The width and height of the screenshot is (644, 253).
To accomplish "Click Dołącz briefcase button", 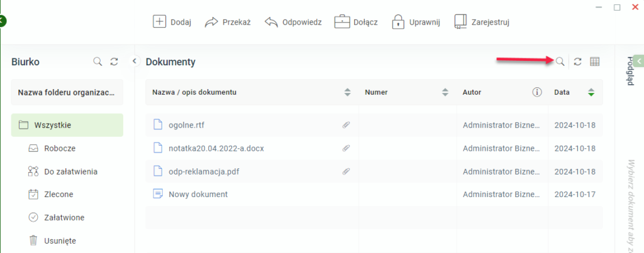I will coord(356,22).
